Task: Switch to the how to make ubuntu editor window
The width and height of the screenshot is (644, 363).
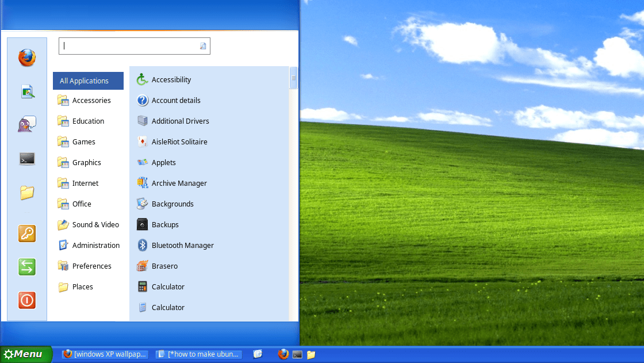Action: point(199,354)
